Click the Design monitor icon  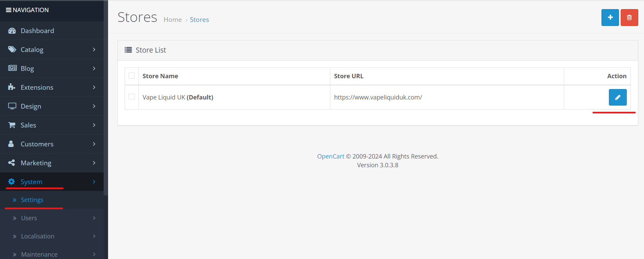[12, 106]
